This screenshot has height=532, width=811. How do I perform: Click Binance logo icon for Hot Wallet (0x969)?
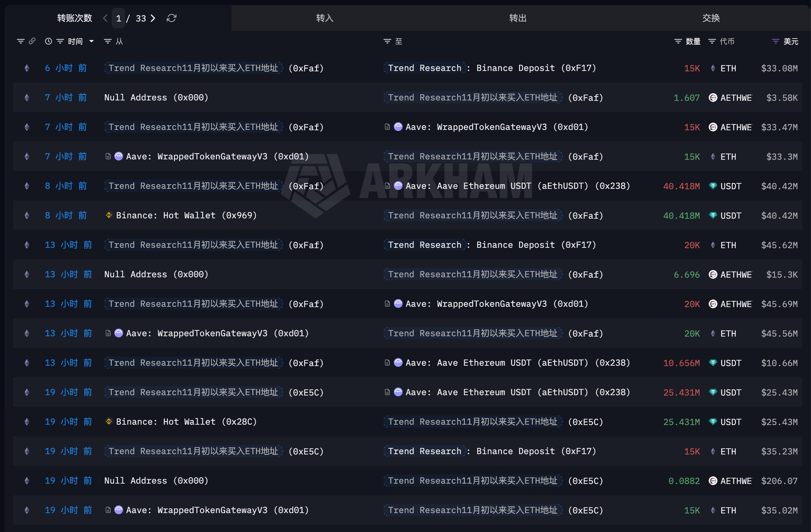108,215
